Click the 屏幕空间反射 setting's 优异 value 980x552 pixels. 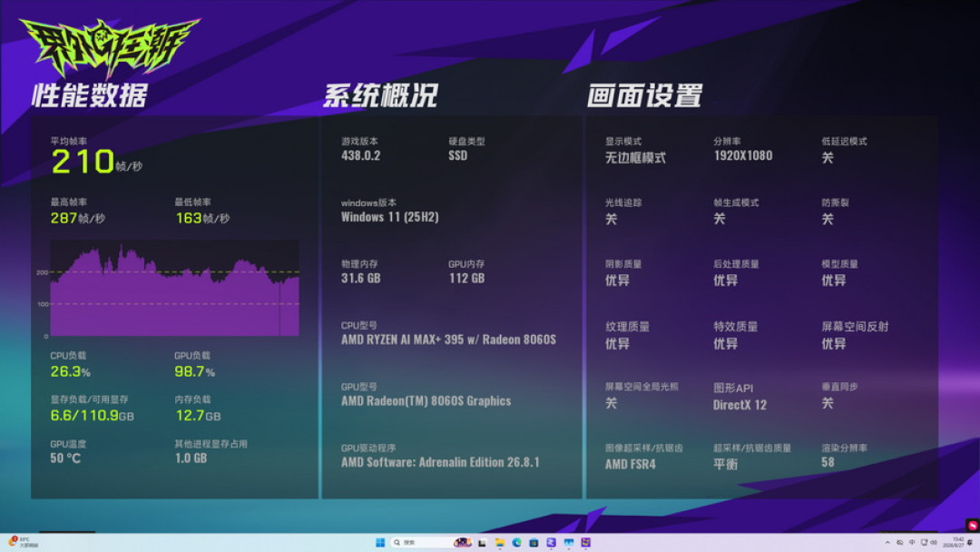(x=833, y=343)
